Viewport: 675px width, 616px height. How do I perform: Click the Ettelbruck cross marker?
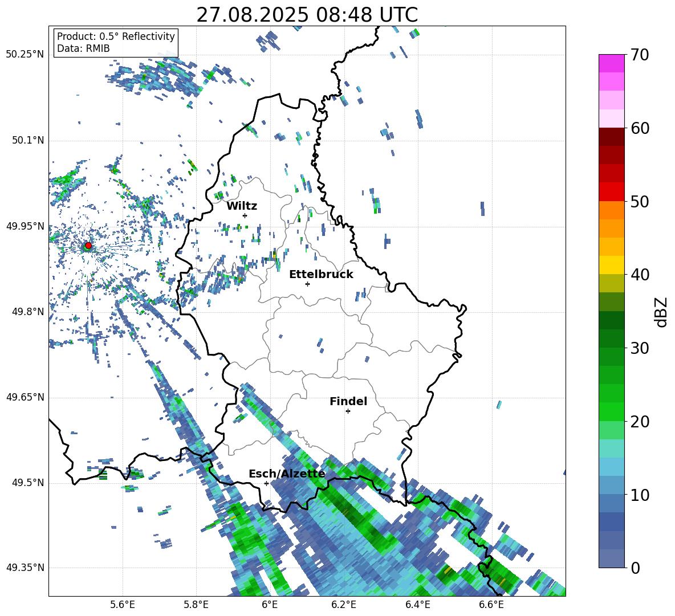click(x=307, y=284)
